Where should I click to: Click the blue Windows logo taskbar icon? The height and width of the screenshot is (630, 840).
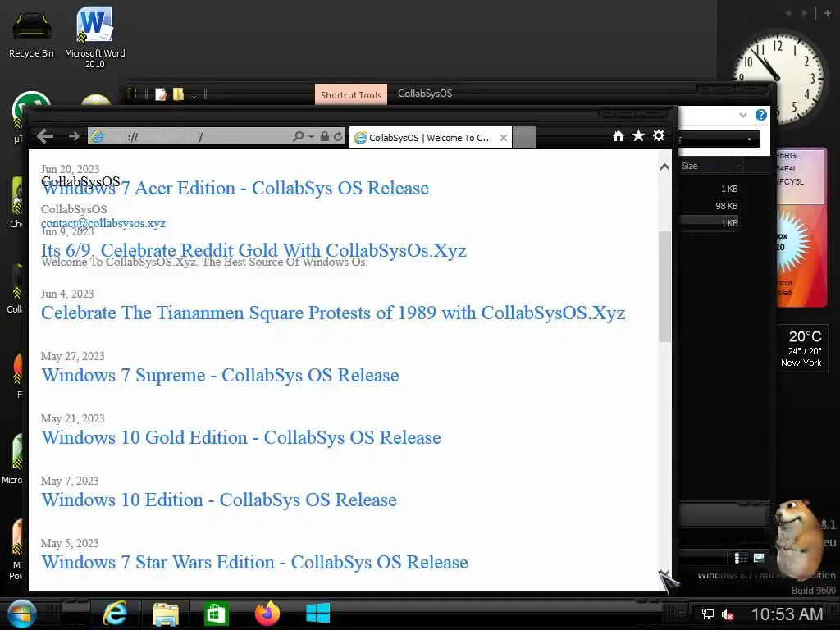point(317,614)
